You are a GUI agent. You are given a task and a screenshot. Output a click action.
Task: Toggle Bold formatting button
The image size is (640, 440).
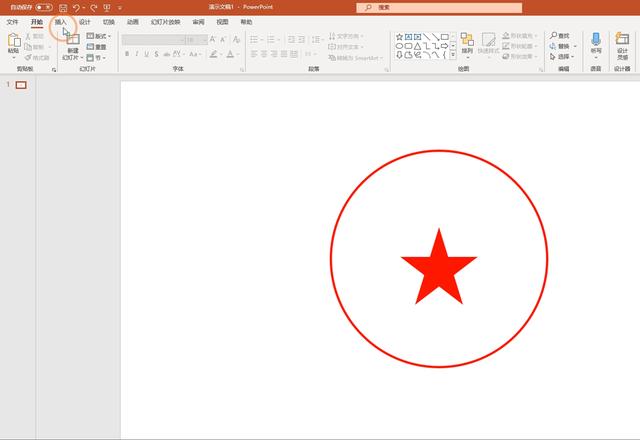coord(127,54)
